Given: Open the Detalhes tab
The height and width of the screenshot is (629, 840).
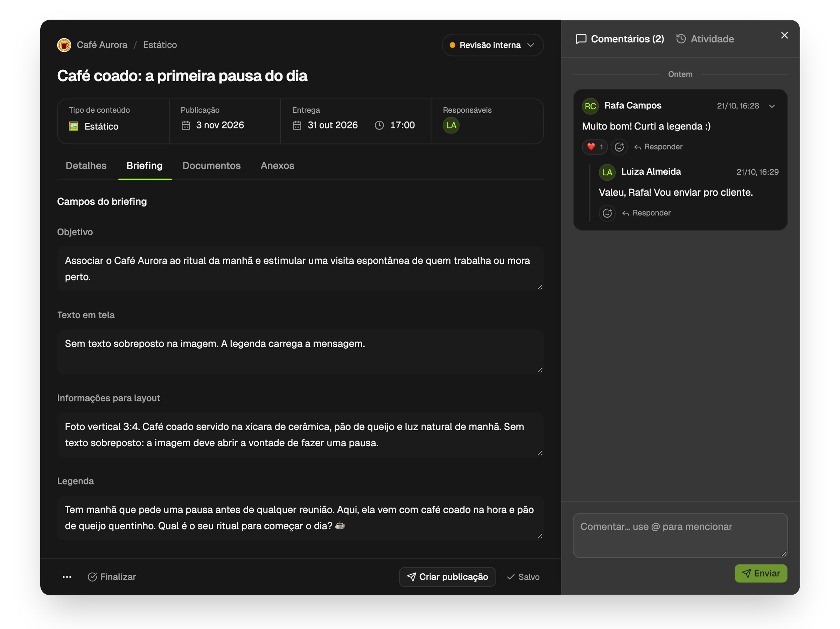Looking at the screenshot, I should [86, 166].
